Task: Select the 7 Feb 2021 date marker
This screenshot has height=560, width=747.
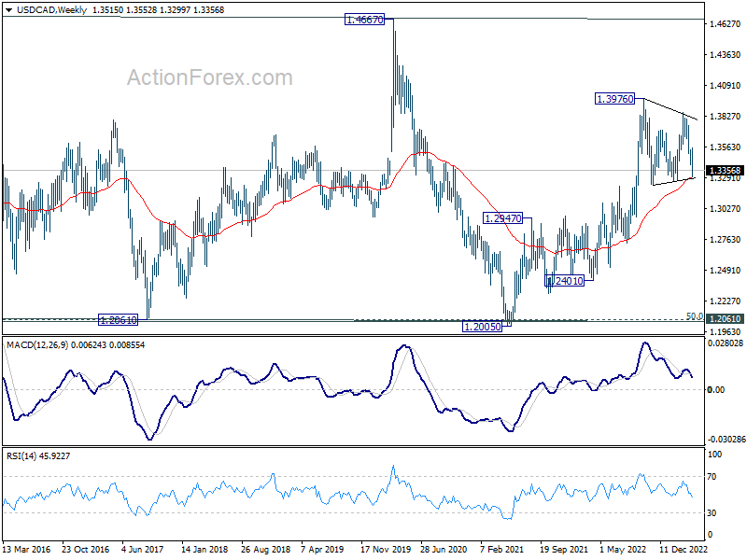Action: 501,549
